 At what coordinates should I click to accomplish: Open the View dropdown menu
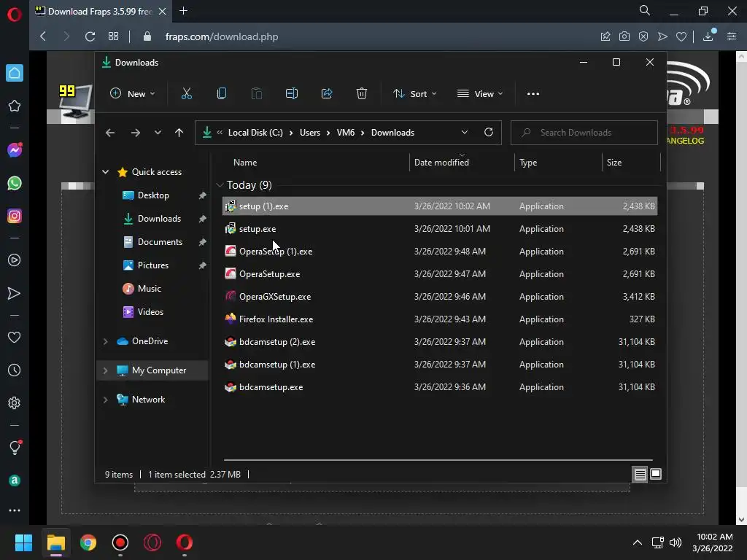[x=480, y=94]
